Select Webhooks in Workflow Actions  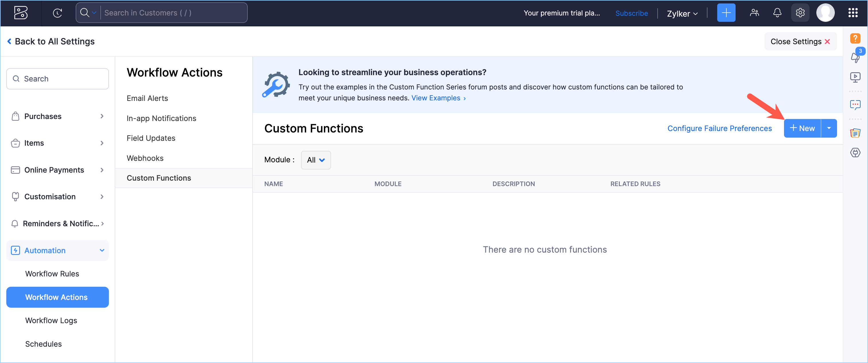coord(145,158)
